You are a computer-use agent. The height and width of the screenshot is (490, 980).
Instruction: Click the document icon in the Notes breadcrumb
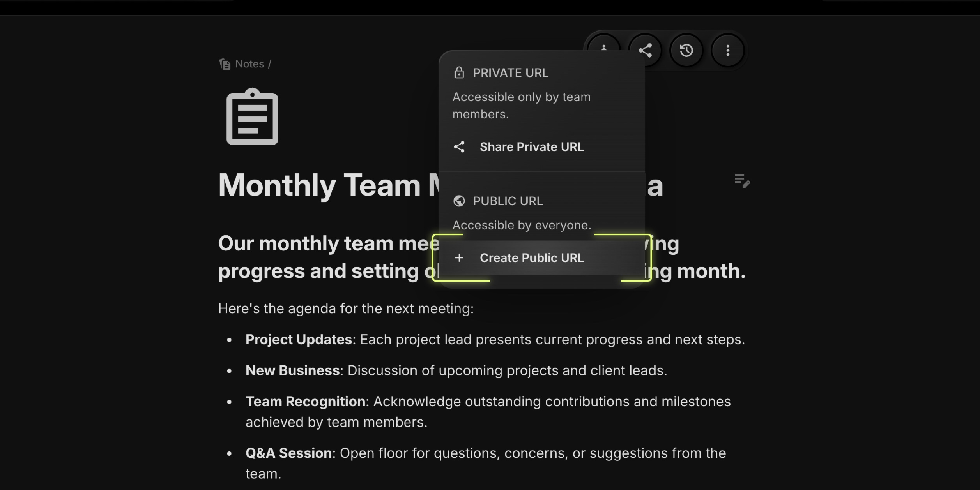(x=225, y=63)
